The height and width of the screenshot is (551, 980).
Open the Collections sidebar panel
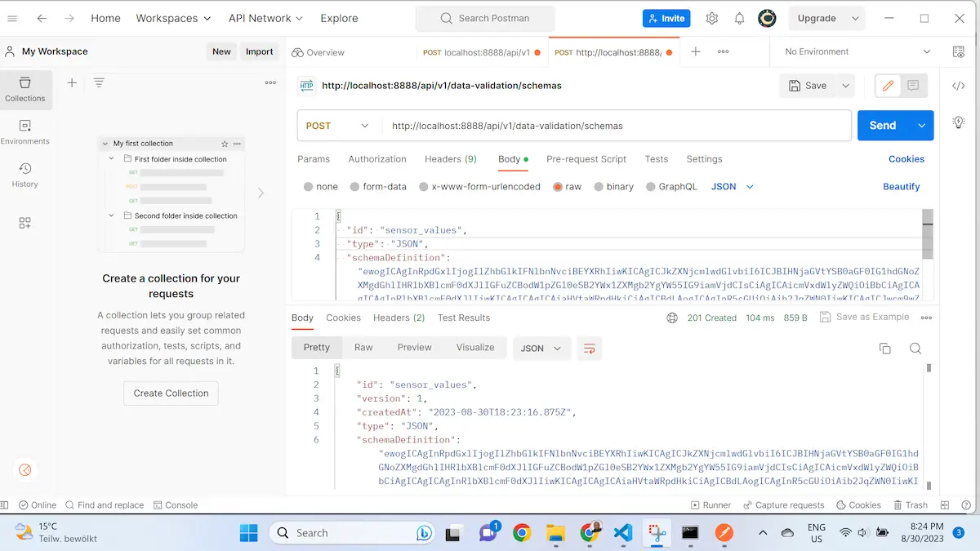tap(25, 90)
